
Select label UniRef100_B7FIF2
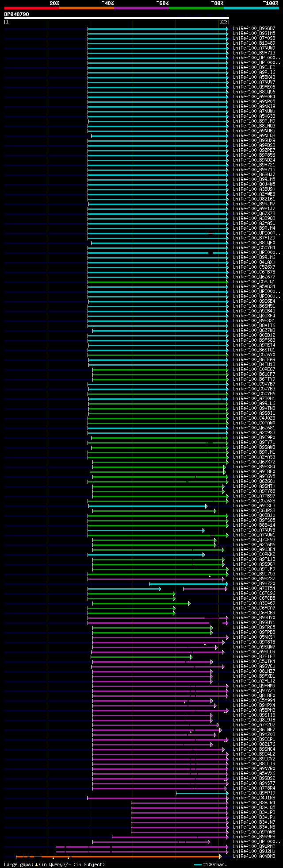tap(254, 656)
